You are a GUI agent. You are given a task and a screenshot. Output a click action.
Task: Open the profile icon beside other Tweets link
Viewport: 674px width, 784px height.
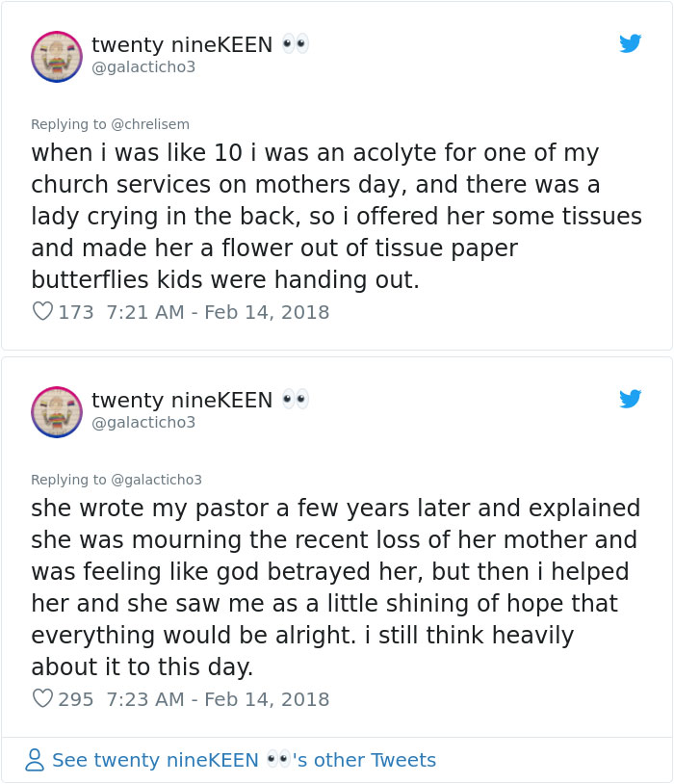pyautogui.click(x=35, y=760)
